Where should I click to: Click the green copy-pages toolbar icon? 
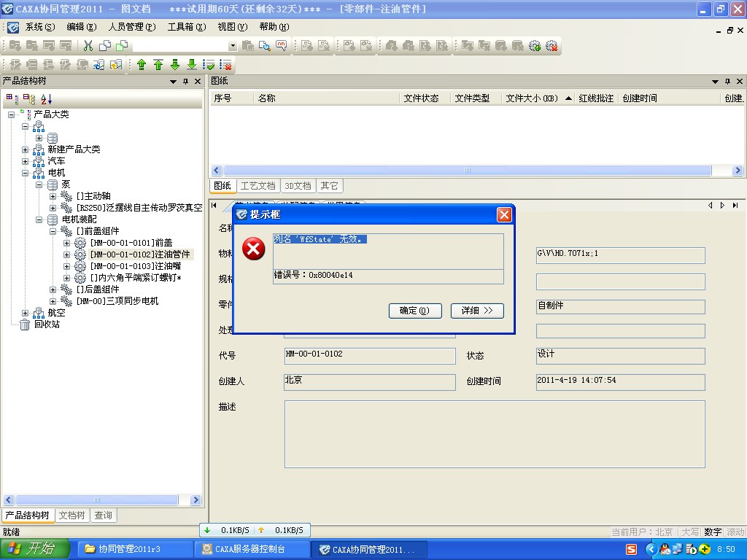122,46
